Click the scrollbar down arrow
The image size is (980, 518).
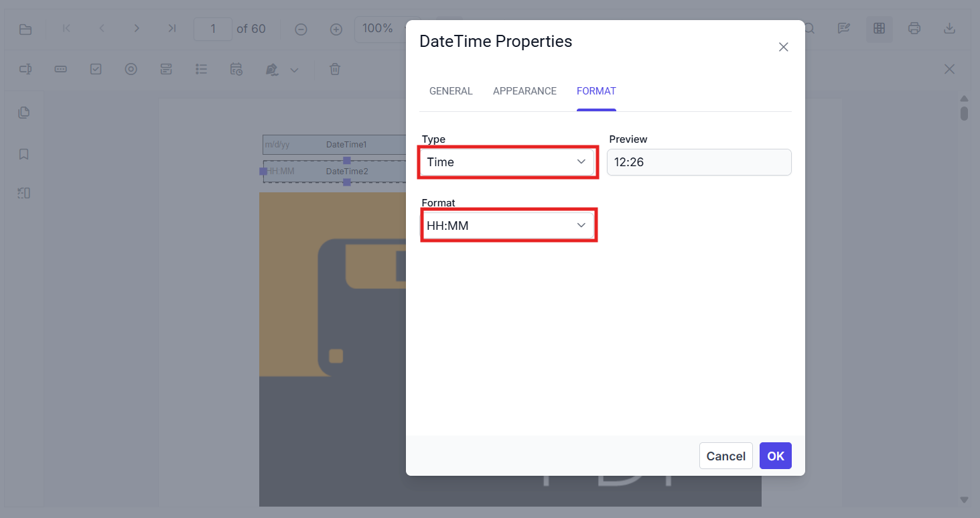click(964, 500)
